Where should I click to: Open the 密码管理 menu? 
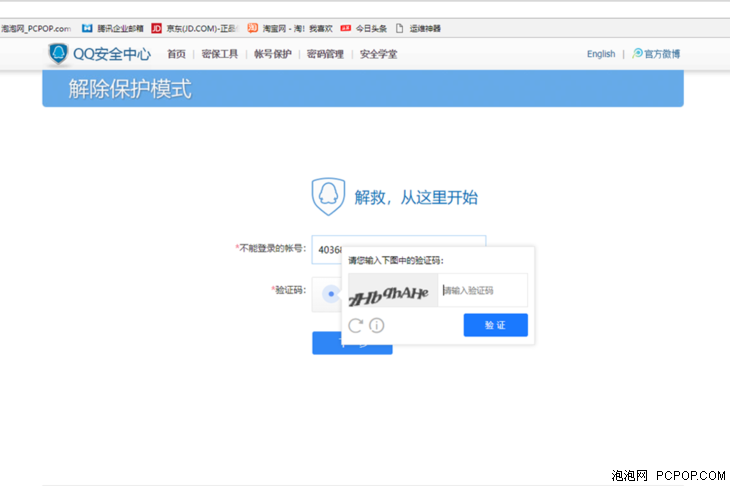[x=325, y=54]
